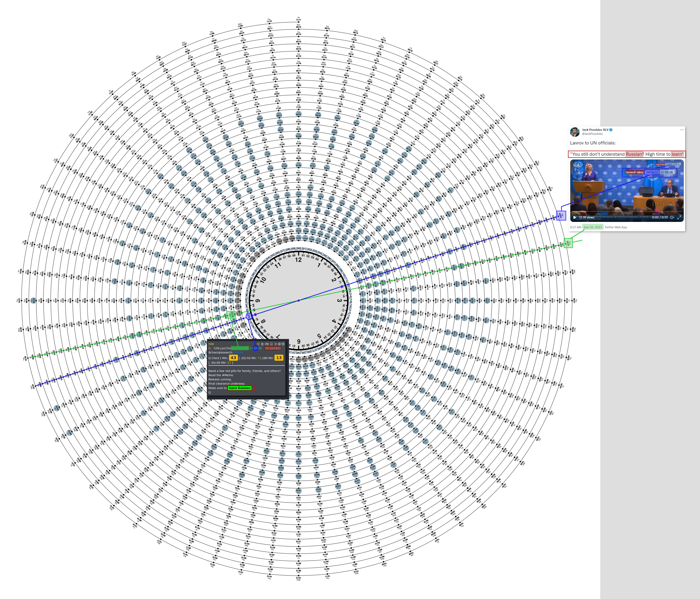Click the 10 numeral on the clock face
This screenshot has width=700, height=599.
point(263,280)
